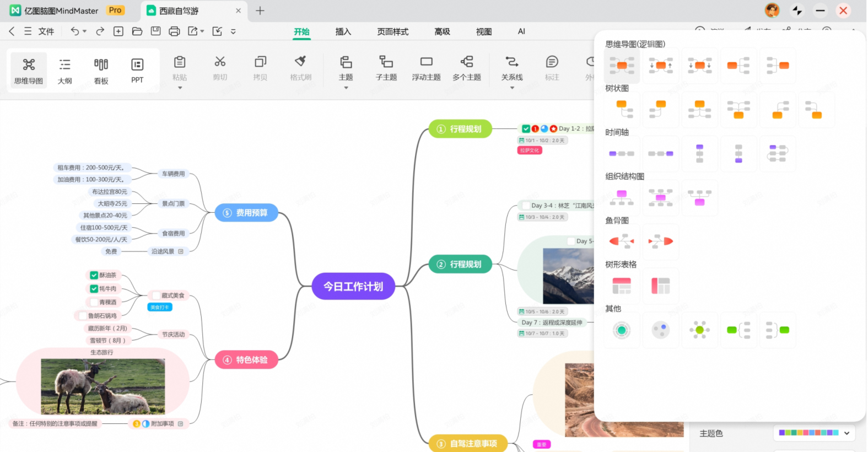Uncheck the 酥油茶 checkbox

(x=94, y=275)
